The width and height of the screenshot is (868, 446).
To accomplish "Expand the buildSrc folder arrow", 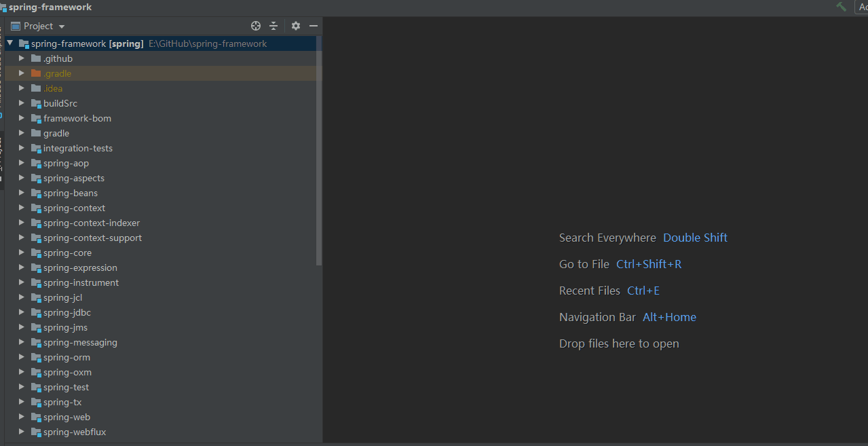I will point(22,103).
